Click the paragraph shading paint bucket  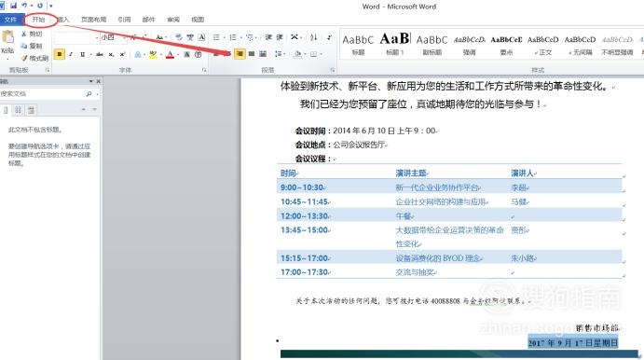click(x=297, y=54)
